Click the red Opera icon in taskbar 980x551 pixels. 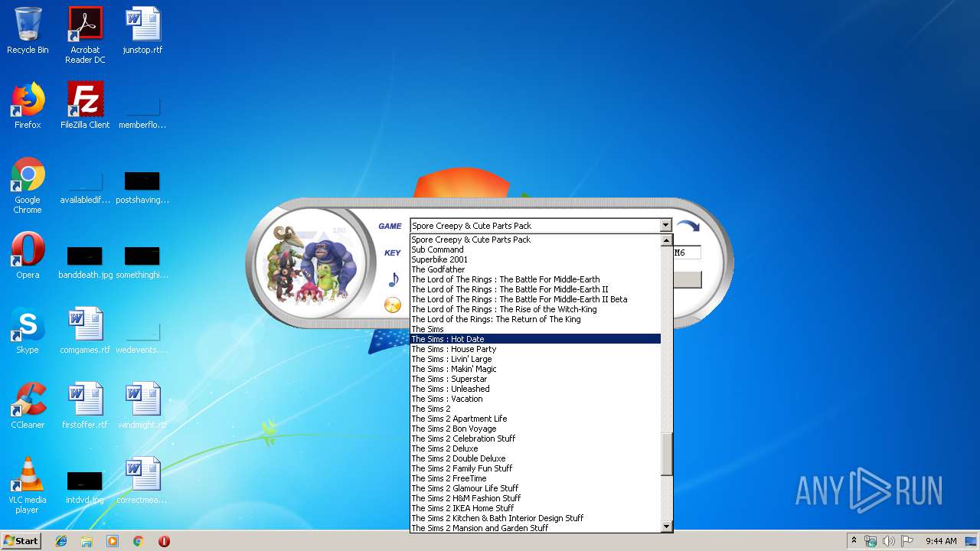(x=164, y=541)
